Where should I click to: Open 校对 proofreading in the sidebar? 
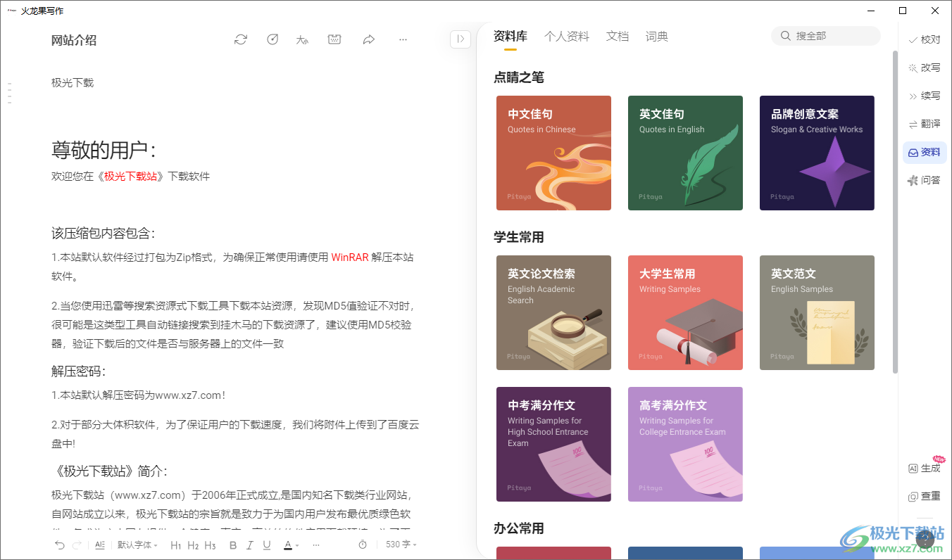[x=925, y=39]
